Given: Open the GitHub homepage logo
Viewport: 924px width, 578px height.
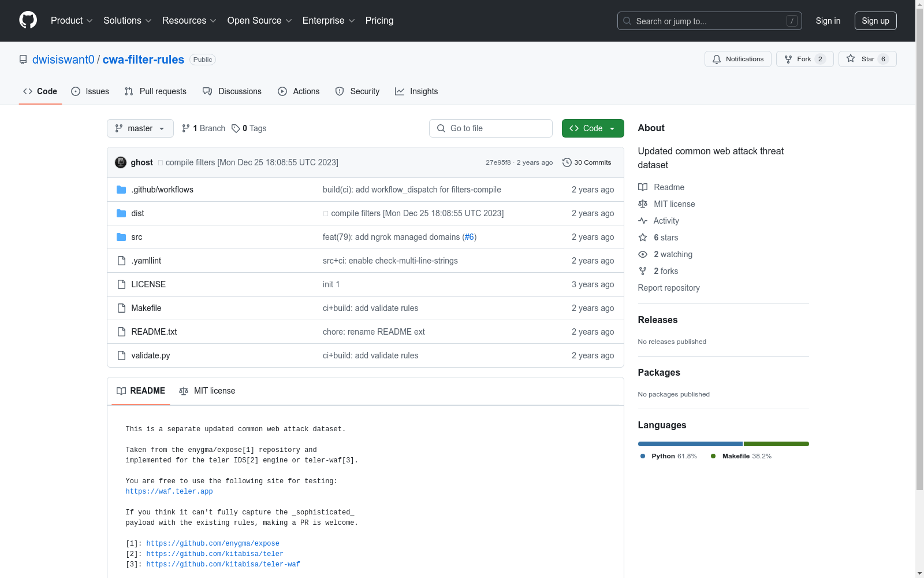Looking at the screenshot, I should click(28, 20).
